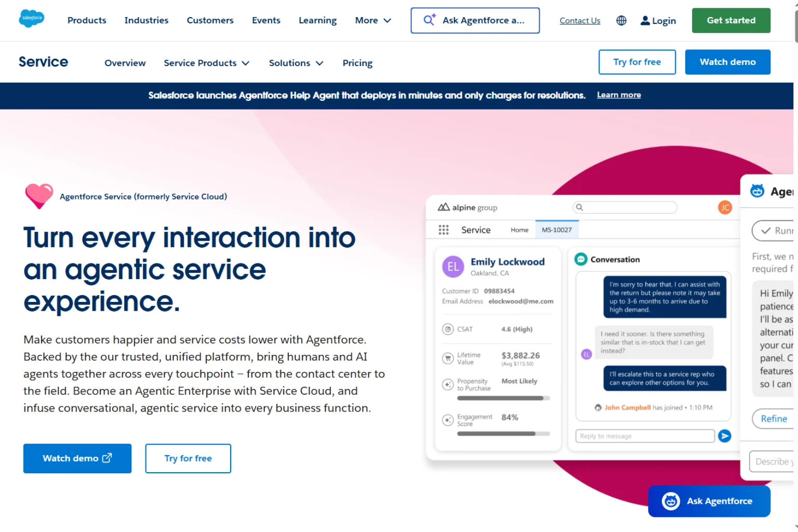Click the Describe input field in side panel
The height and width of the screenshot is (532, 798).
click(x=772, y=461)
